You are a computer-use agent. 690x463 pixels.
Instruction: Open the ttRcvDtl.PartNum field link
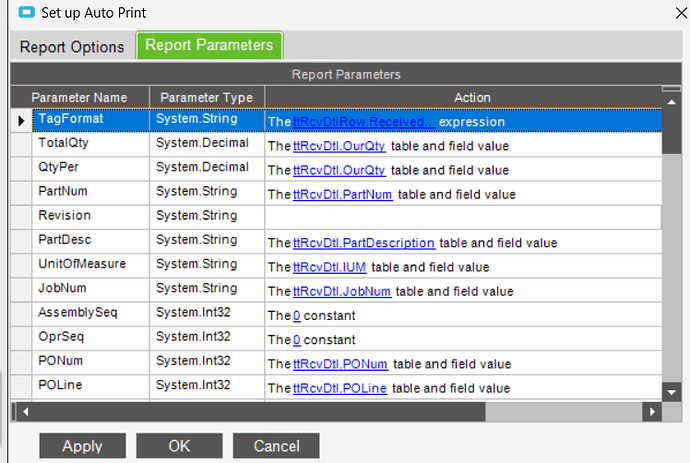[342, 195]
